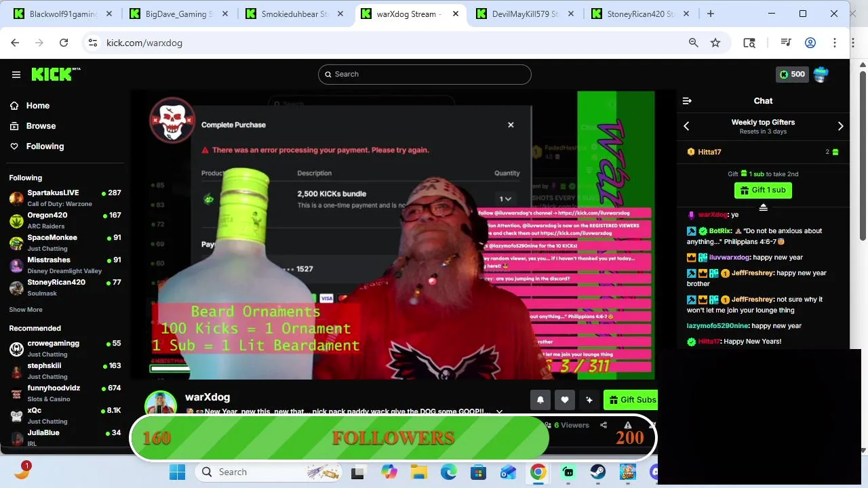Click the zoom magnifier icon in address bar
Screen dimensions: 868x488
[x=693, y=43]
